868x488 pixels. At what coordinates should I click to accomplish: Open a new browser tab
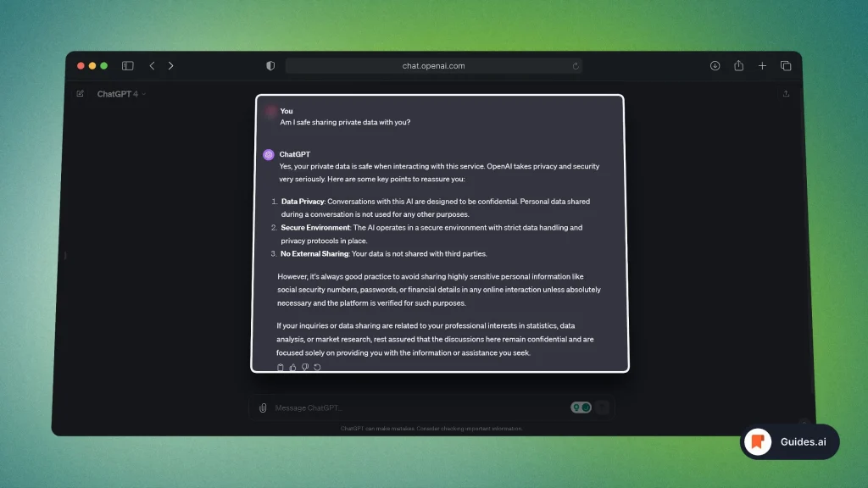click(x=762, y=66)
